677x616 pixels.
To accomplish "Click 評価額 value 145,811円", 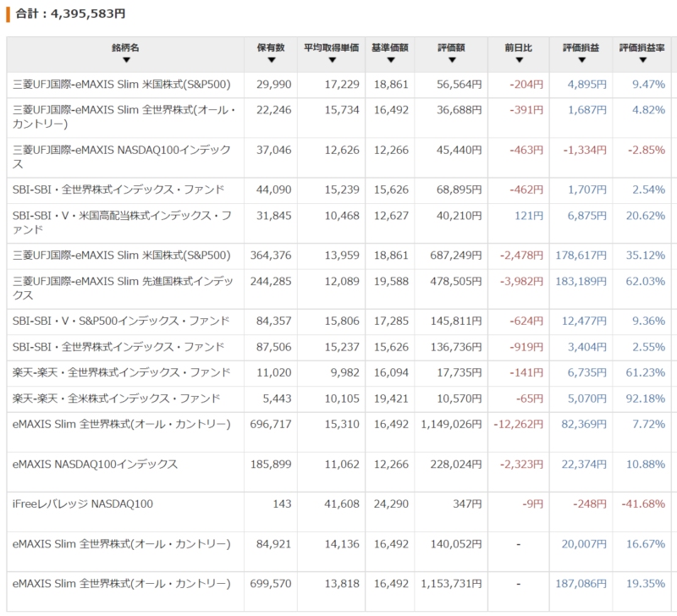I will pyautogui.click(x=456, y=322).
